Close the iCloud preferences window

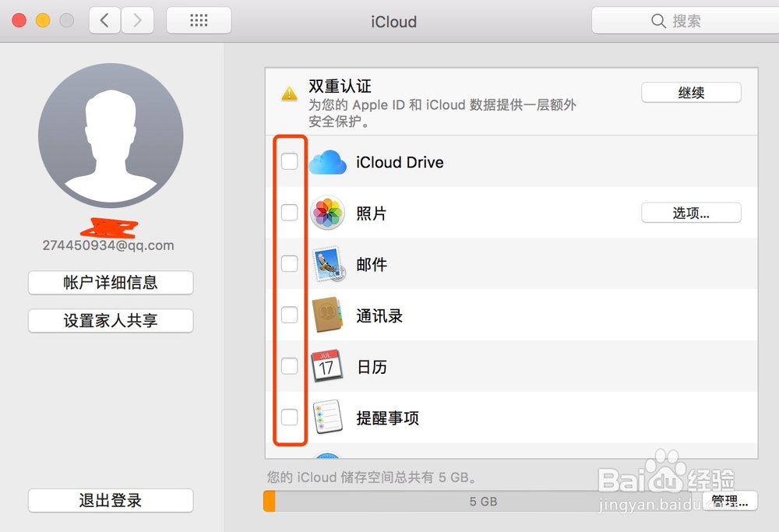[x=19, y=20]
